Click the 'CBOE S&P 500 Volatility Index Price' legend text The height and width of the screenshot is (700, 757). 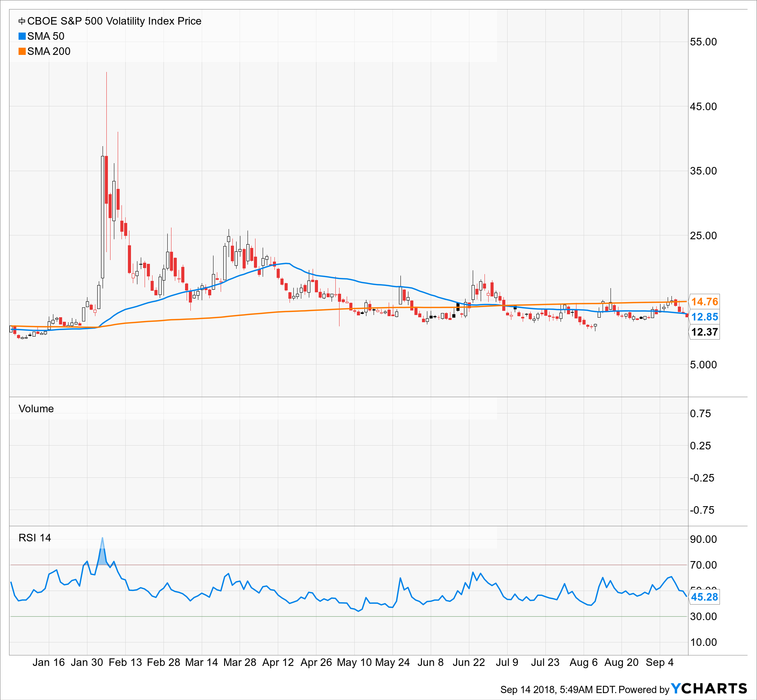114,21
